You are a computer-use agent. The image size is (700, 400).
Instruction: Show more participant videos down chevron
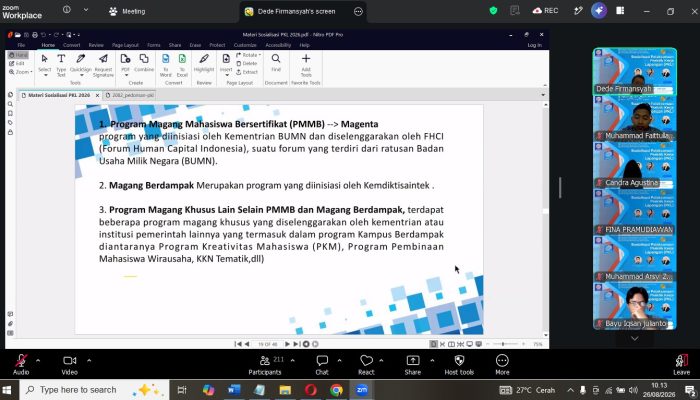[634, 338]
